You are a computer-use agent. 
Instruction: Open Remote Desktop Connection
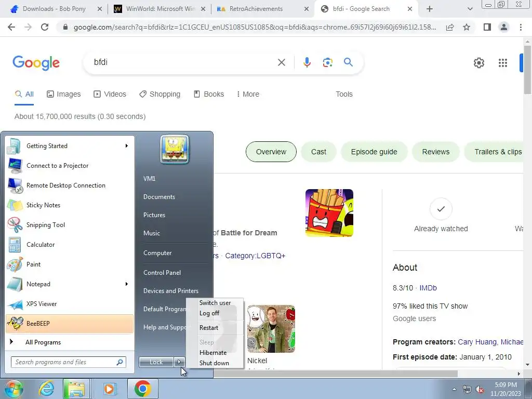[70, 185]
